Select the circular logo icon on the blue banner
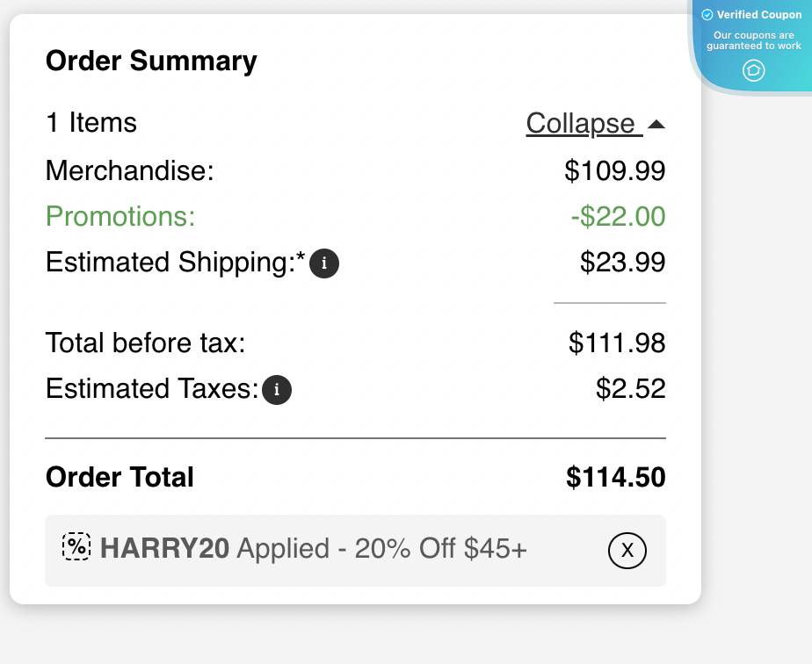The height and width of the screenshot is (664, 812). coord(753,71)
